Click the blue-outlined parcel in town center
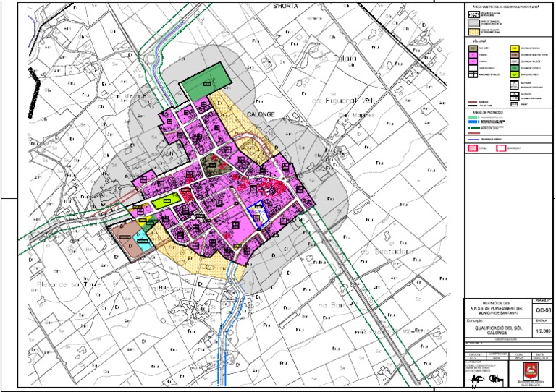This screenshot has height=392, width=556. (x=260, y=213)
